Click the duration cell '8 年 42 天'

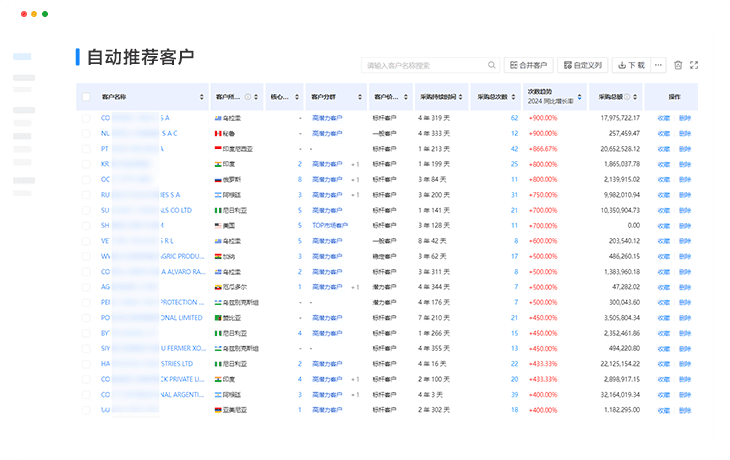tap(432, 241)
